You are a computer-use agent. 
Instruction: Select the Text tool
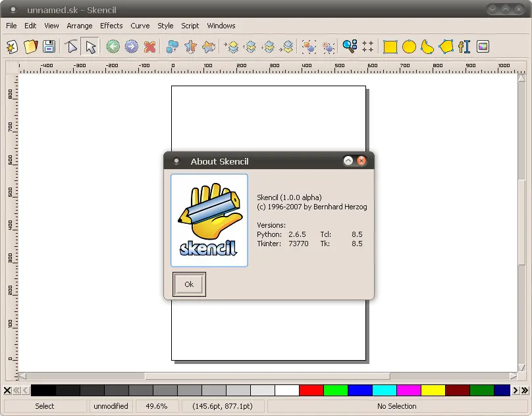(465, 47)
